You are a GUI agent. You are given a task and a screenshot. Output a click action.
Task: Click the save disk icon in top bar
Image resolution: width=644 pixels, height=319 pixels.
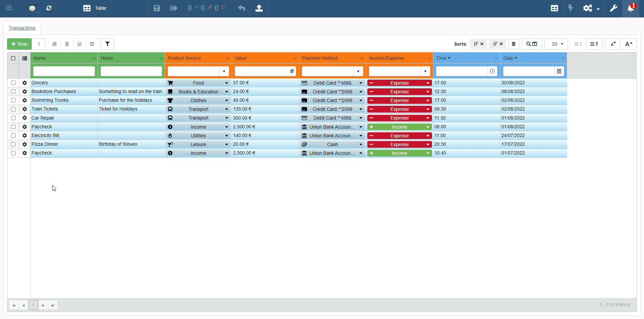click(157, 8)
